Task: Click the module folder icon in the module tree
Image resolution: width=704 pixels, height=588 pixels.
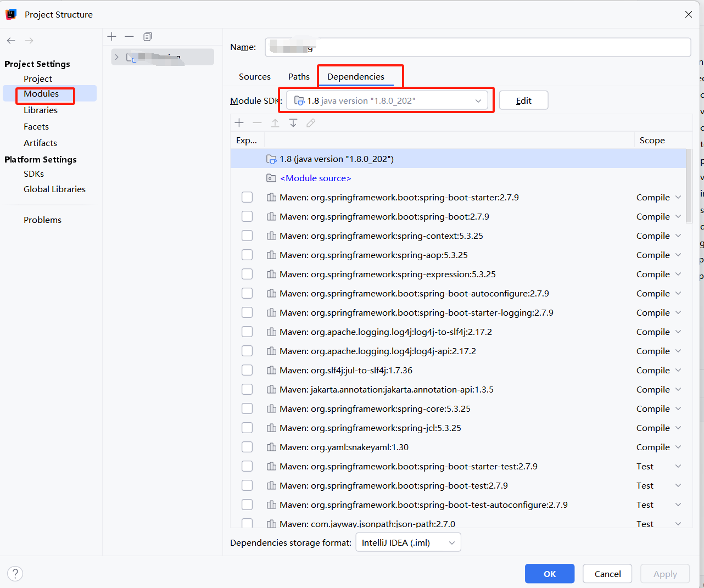Action: point(131,57)
